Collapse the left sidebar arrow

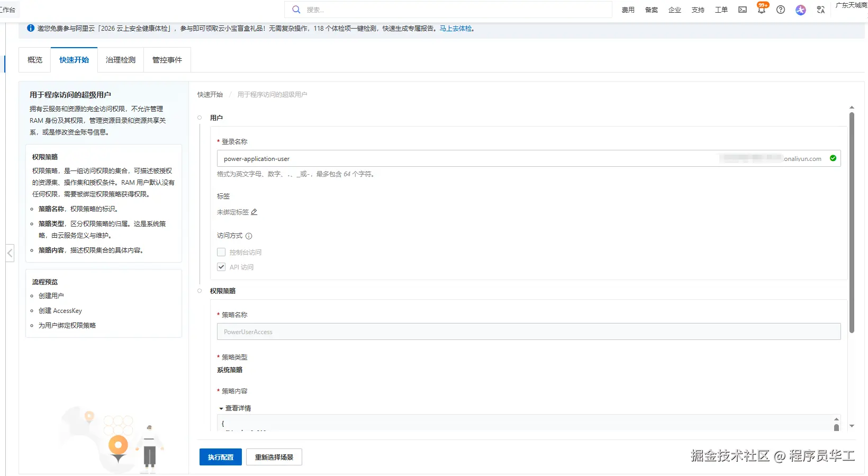coord(10,253)
